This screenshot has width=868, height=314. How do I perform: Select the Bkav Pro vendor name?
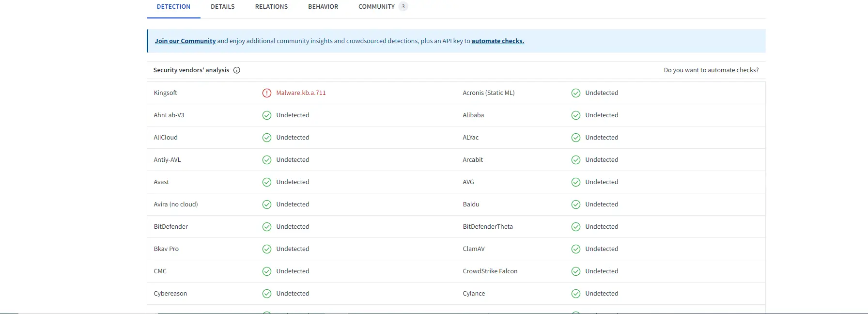pos(166,249)
